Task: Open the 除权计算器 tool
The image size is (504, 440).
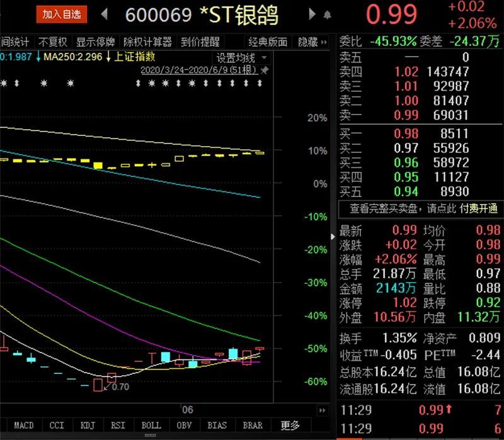Action: click(148, 42)
